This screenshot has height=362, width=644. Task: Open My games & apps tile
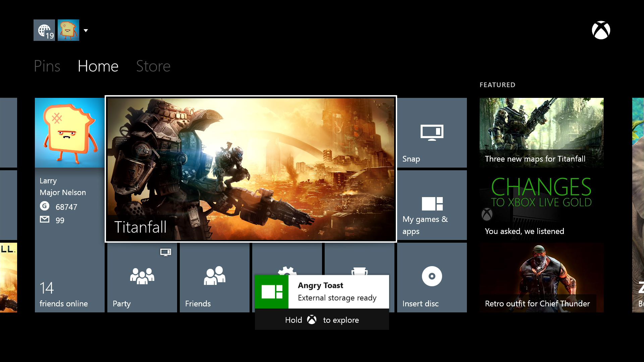432,205
